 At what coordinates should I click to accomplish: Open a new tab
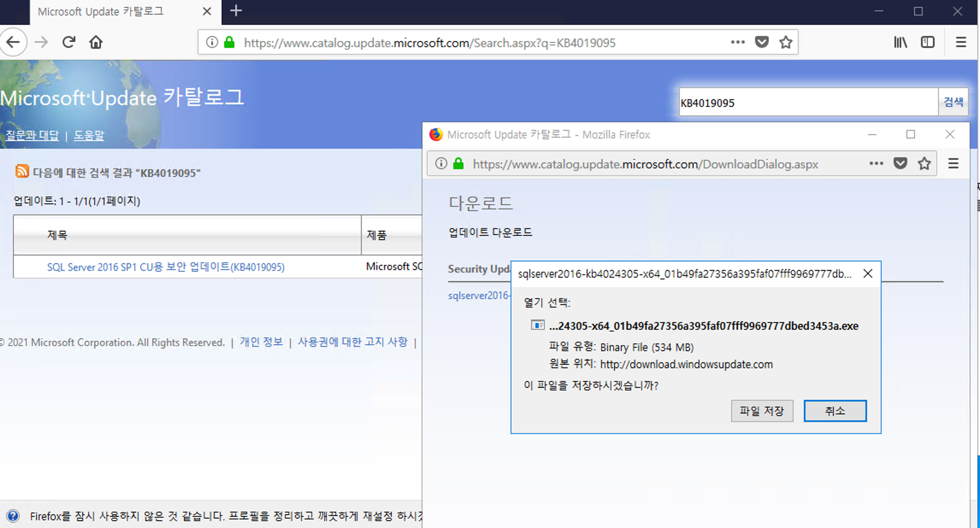coord(236,11)
